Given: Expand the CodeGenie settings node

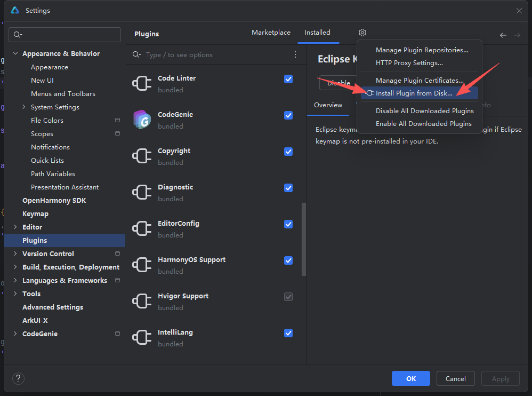Looking at the screenshot, I should tap(15, 334).
